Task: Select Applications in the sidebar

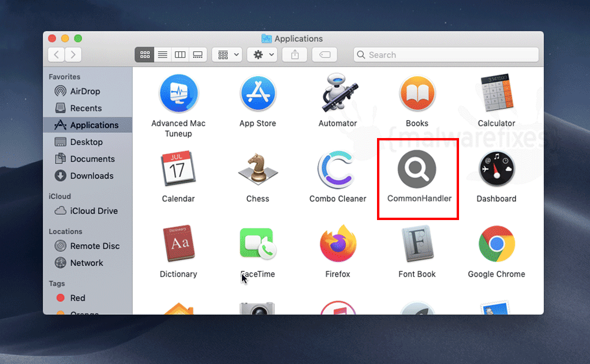Action: (88, 125)
